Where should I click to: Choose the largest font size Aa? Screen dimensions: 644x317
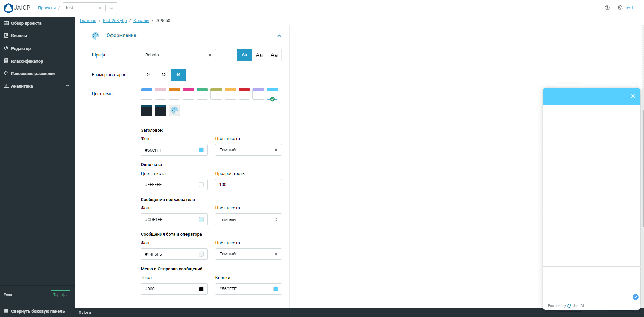pos(274,55)
